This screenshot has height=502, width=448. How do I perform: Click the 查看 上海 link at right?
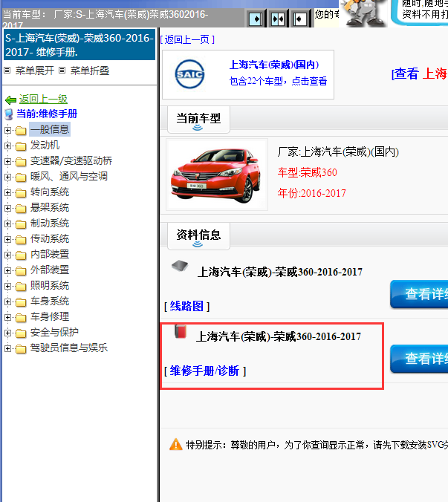420,74
